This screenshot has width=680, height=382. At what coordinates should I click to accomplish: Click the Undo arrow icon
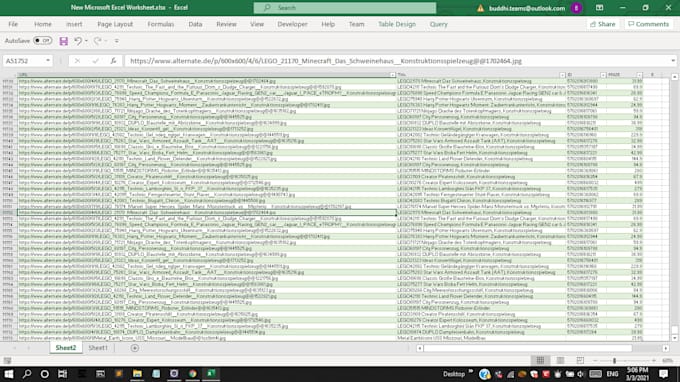pos(78,41)
